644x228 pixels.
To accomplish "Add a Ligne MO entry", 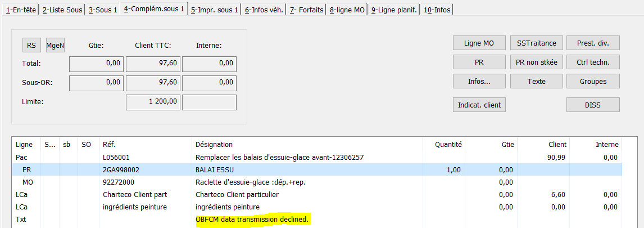I will click(x=479, y=43).
